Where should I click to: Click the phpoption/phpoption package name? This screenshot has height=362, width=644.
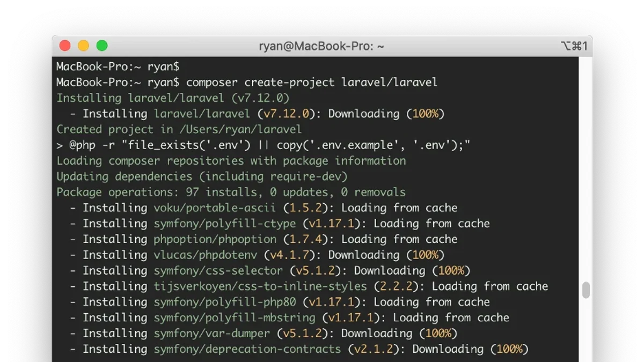(215, 239)
